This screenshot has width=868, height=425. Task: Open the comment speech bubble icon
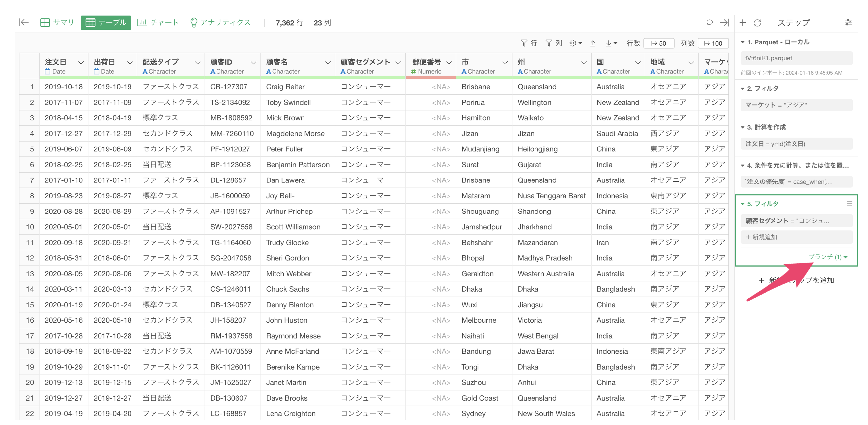(709, 22)
